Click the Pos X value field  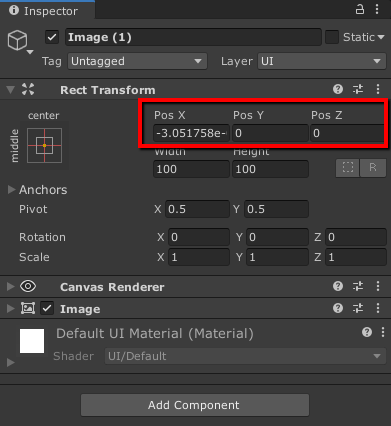click(191, 133)
